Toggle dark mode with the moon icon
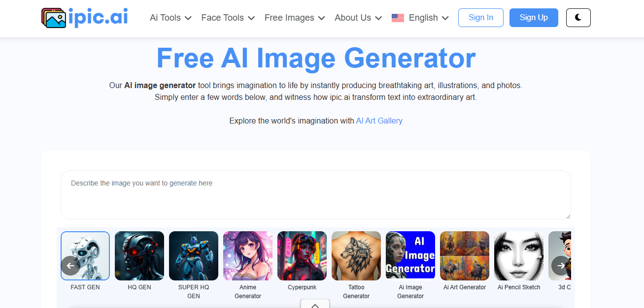Image resolution: width=644 pixels, height=308 pixels. point(578,17)
